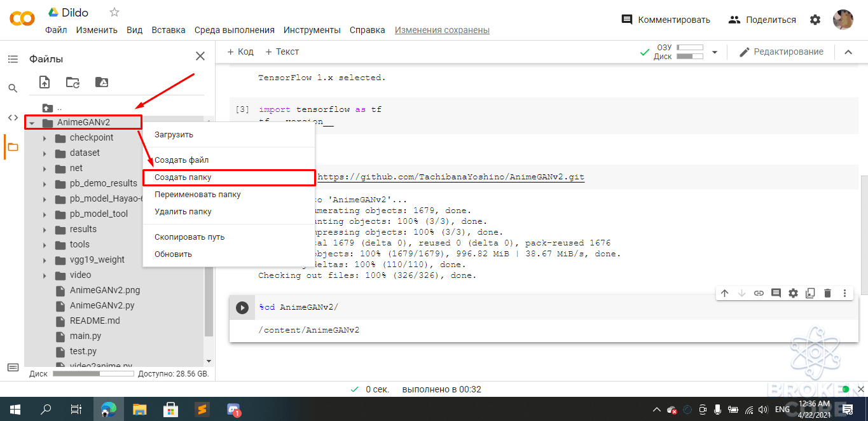Copy link to the selected cell
This screenshot has height=421, width=868.
click(x=759, y=293)
